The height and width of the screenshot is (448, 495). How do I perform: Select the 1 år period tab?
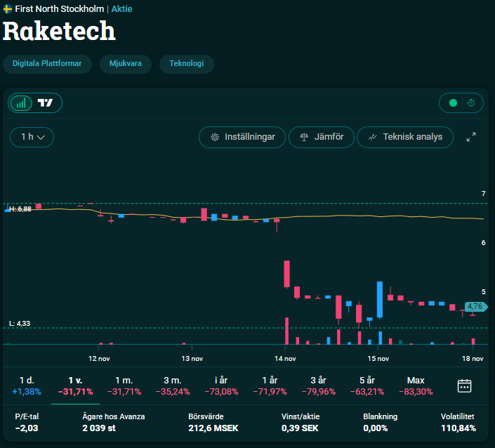tap(270, 386)
